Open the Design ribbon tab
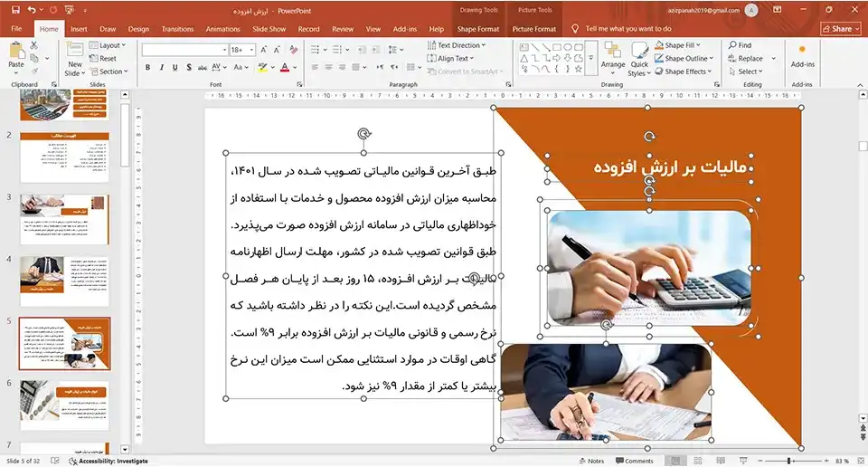Viewport: 868px width, 467px height. coord(138,29)
